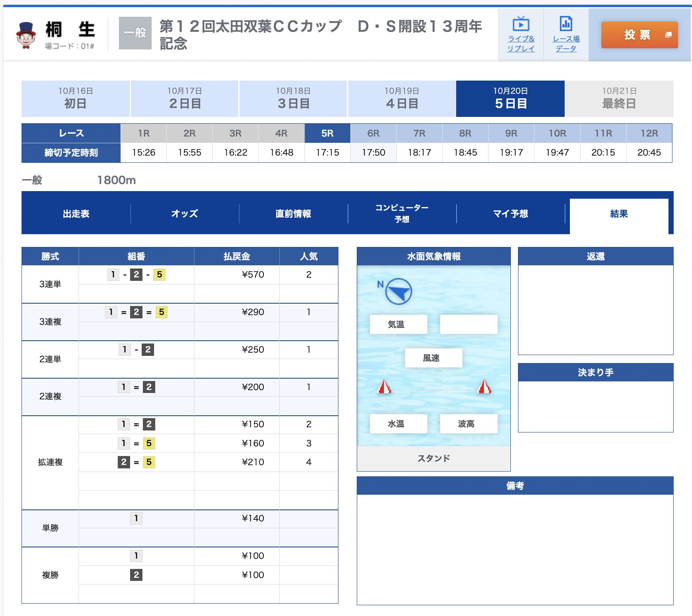The height and width of the screenshot is (616, 692).
Task: Select the 10月21日 最終日 date tab
Action: tap(619, 99)
